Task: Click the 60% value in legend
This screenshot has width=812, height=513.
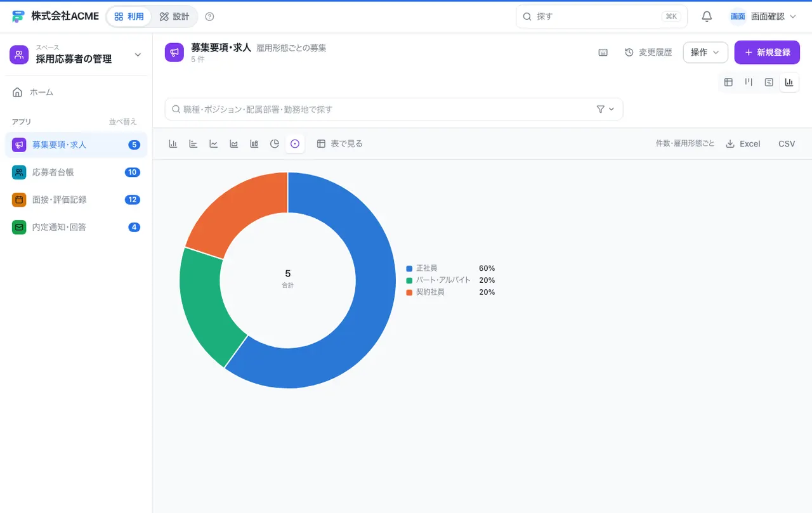Action: (487, 268)
